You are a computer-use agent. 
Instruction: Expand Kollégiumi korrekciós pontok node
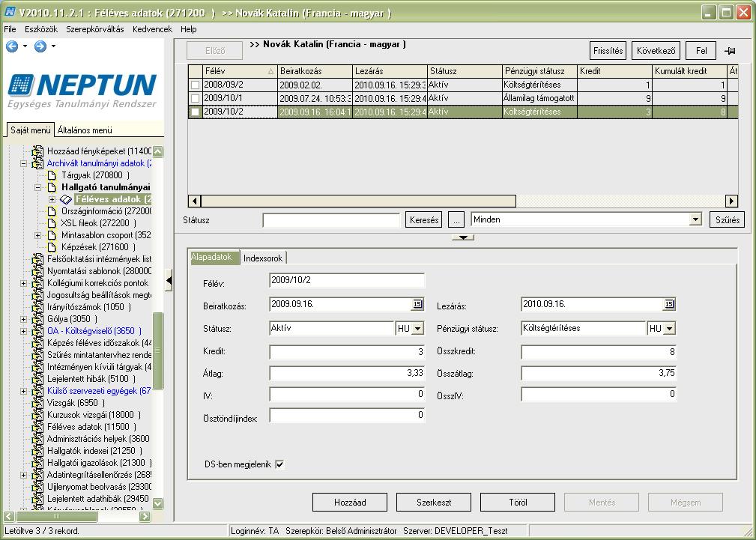point(23,283)
